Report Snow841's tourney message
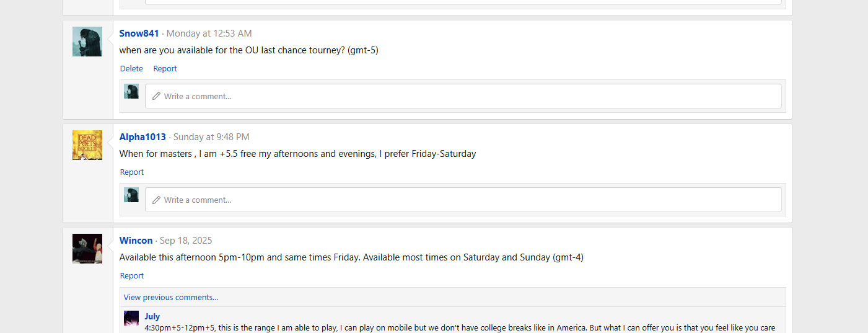 (165, 69)
